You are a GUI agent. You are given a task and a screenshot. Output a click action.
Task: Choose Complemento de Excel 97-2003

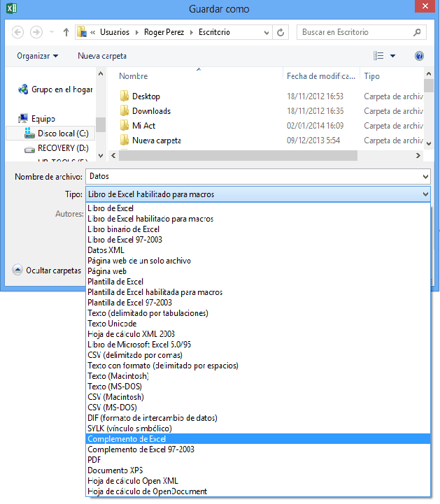click(x=258, y=449)
